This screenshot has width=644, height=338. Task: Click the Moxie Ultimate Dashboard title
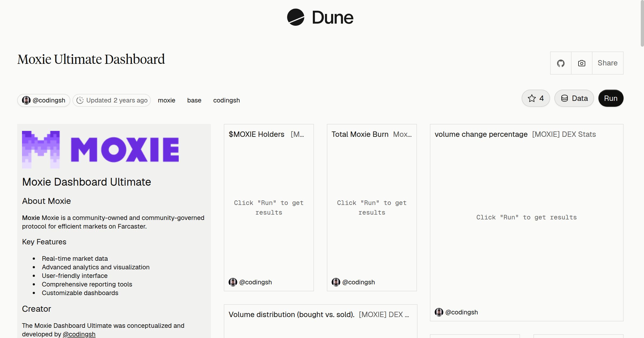tap(91, 59)
